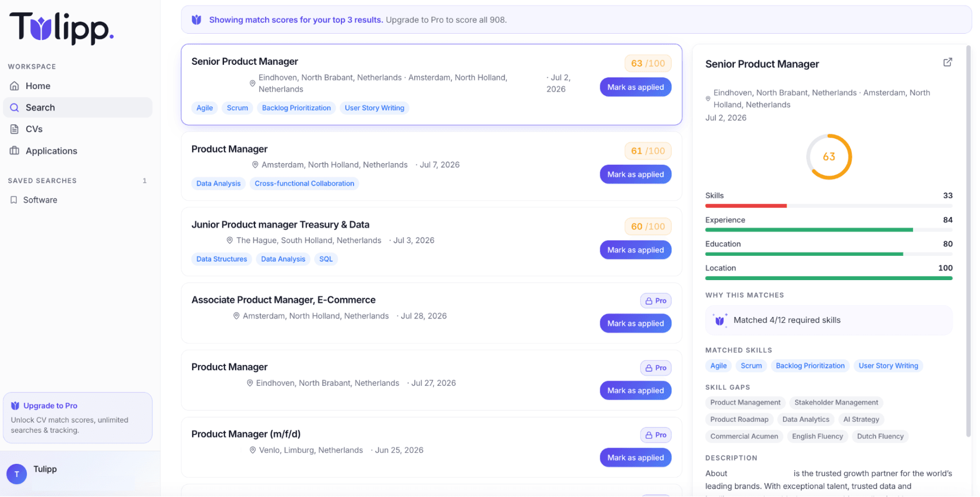Click the Commercial Acumen skill gap
The height and width of the screenshot is (497, 980).
tap(744, 436)
